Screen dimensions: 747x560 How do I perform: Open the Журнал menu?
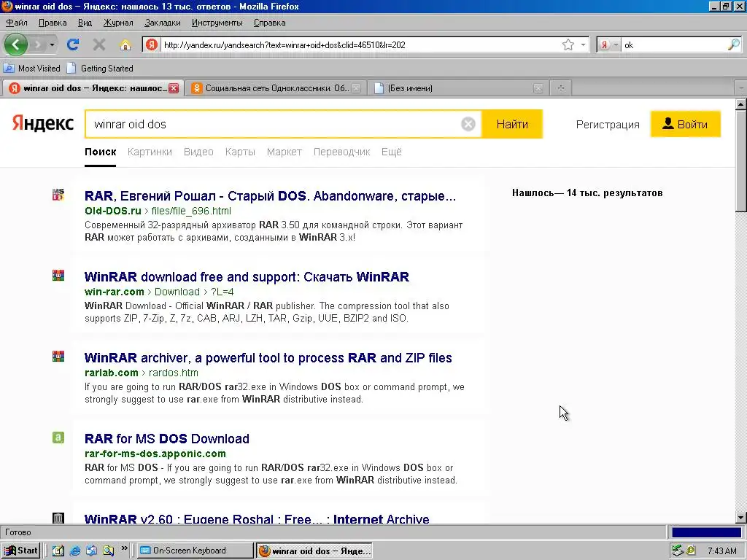click(118, 23)
